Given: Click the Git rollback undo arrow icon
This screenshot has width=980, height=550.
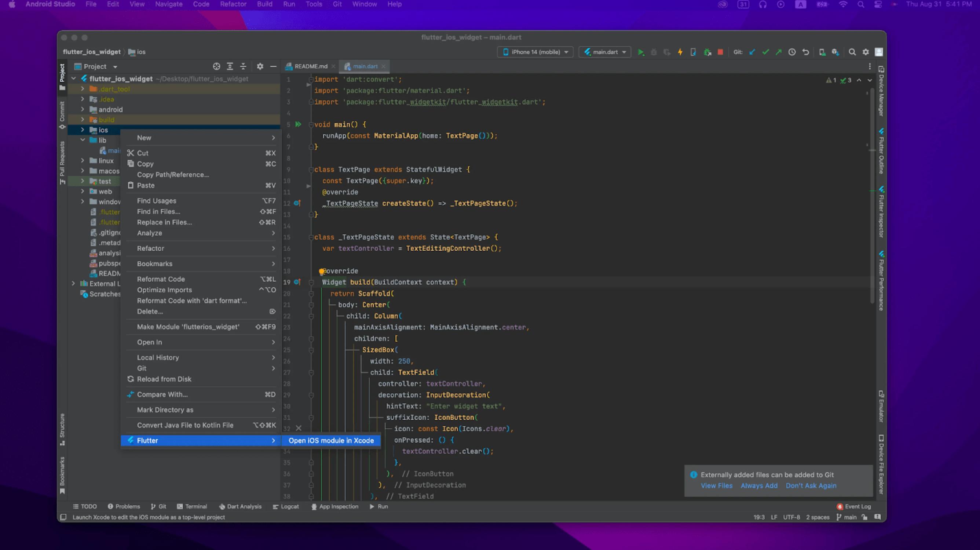Looking at the screenshot, I should pyautogui.click(x=805, y=52).
